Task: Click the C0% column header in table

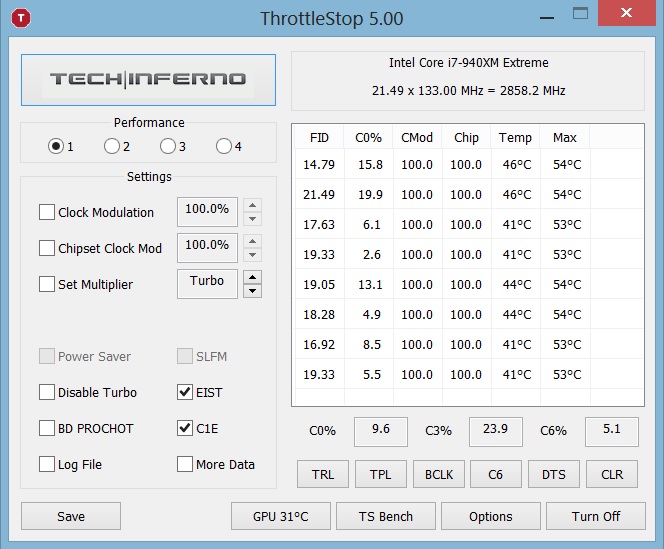Action: pos(368,138)
